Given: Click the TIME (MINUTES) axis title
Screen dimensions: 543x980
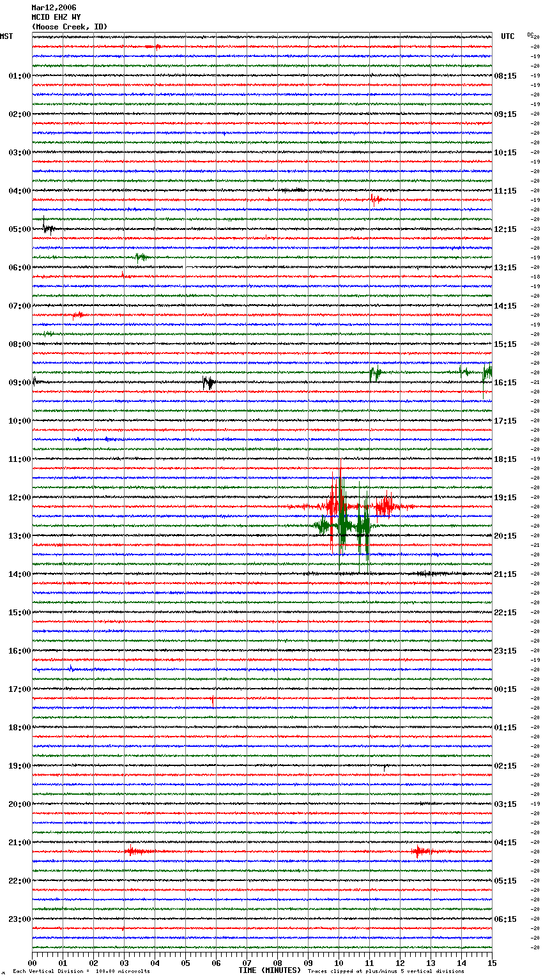Looking at the screenshot, I should (270, 970).
